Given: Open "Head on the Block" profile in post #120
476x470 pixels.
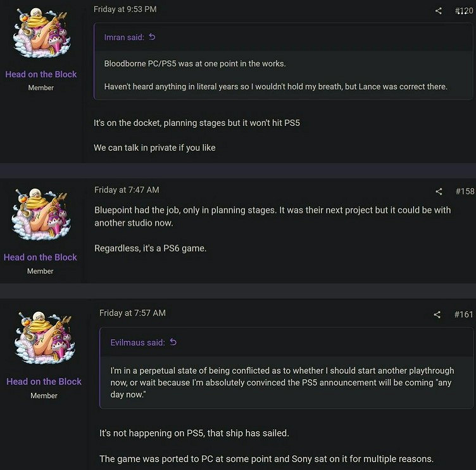Looking at the screenshot, I should [x=41, y=75].
